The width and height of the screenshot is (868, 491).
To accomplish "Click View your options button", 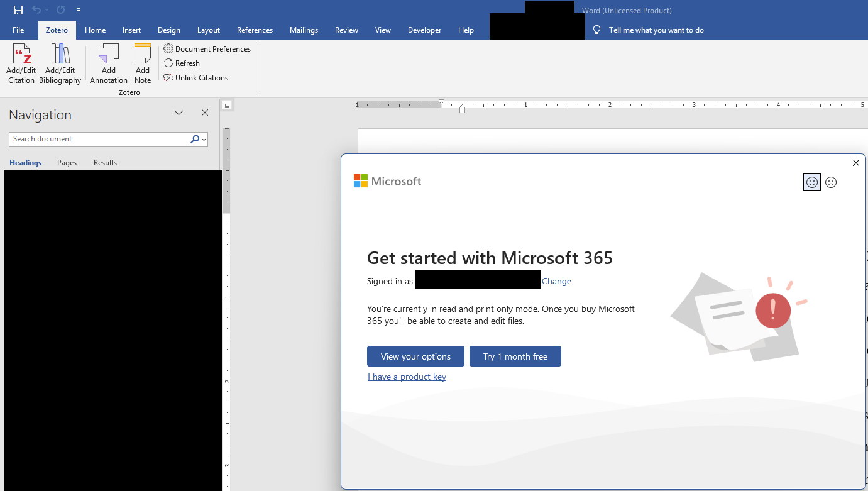I will click(415, 356).
